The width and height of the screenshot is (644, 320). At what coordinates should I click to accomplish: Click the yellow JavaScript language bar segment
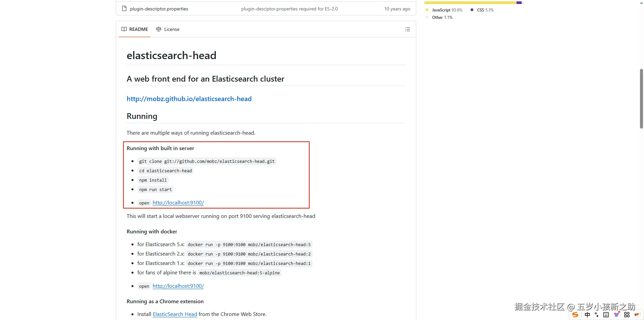click(470, 3)
